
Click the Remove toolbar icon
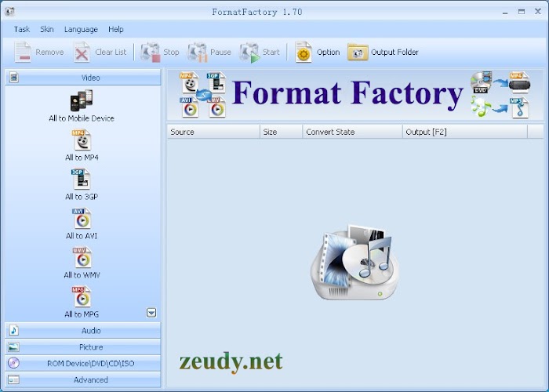click(x=23, y=53)
